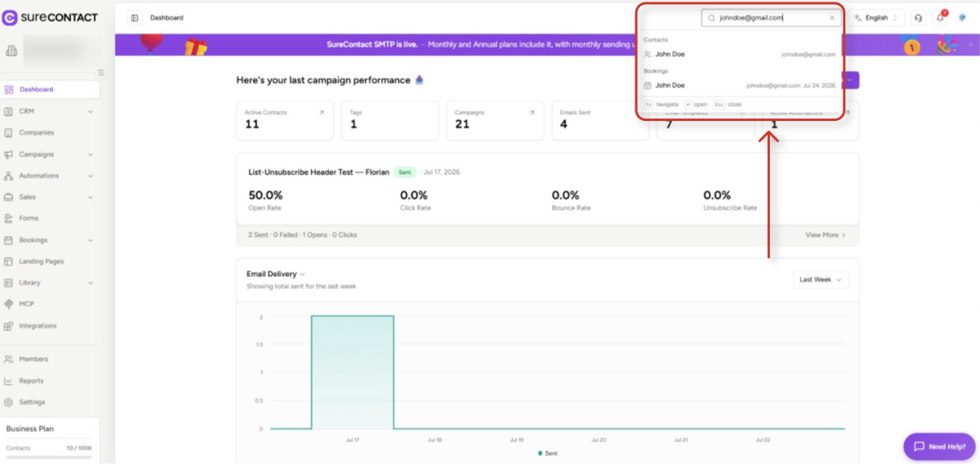Open the purple chevron dropdown button
The width and height of the screenshot is (980, 464).
coord(852,80)
